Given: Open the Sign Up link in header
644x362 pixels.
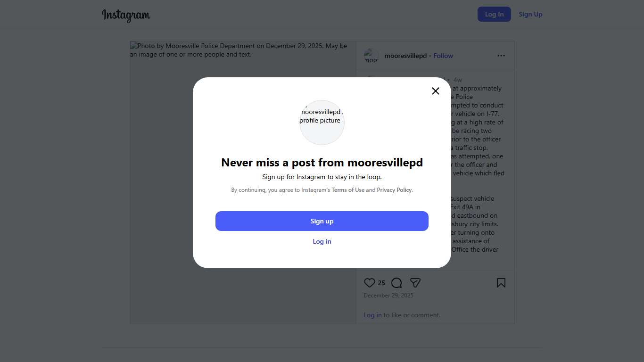Looking at the screenshot, I should (x=530, y=14).
